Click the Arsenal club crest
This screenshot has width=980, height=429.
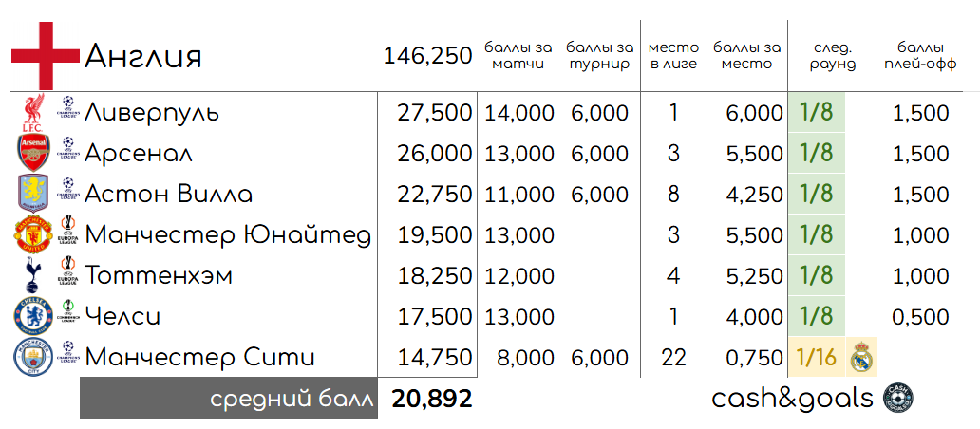click(x=33, y=153)
